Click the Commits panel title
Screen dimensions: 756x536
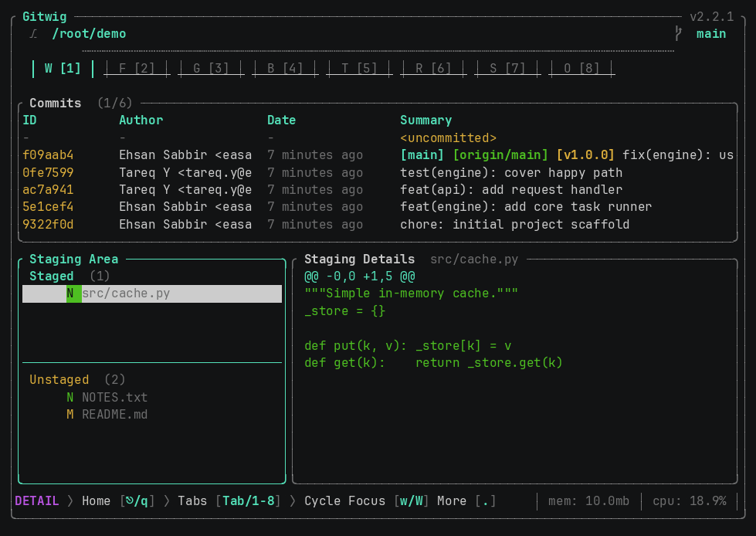tap(56, 103)
